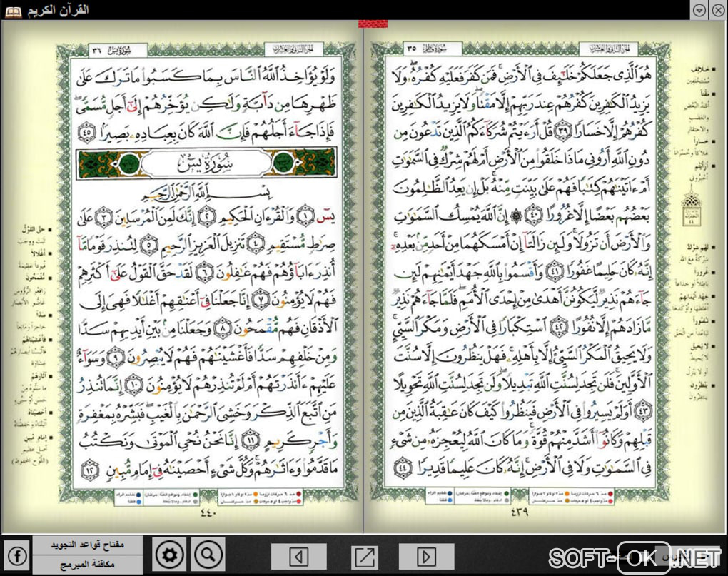Viewport: 728px width, 576px height.
Task: Click the سورة يس title banner
Action: point(206,163)
